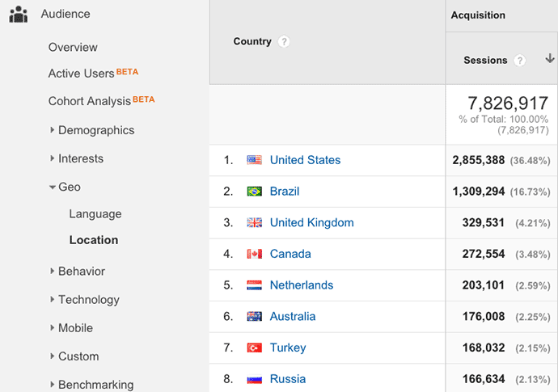Click the Brazil flag icon

click(255, 192)
